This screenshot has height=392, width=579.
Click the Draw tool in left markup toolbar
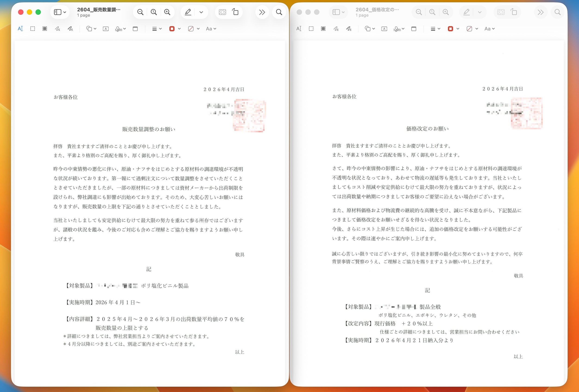pos(70,29)
